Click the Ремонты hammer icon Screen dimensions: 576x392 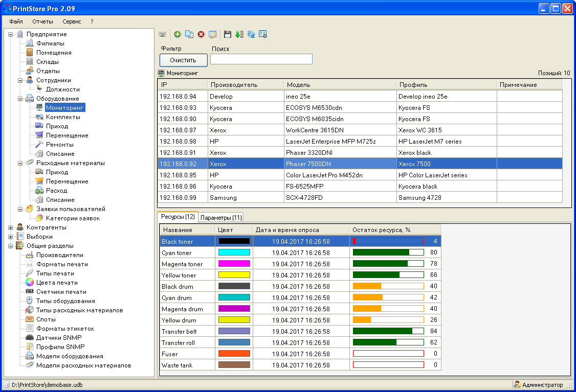coord(39,144)
